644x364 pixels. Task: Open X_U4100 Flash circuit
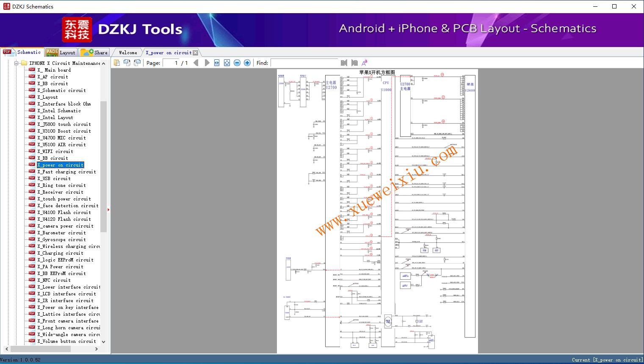(x=64, y=212)
